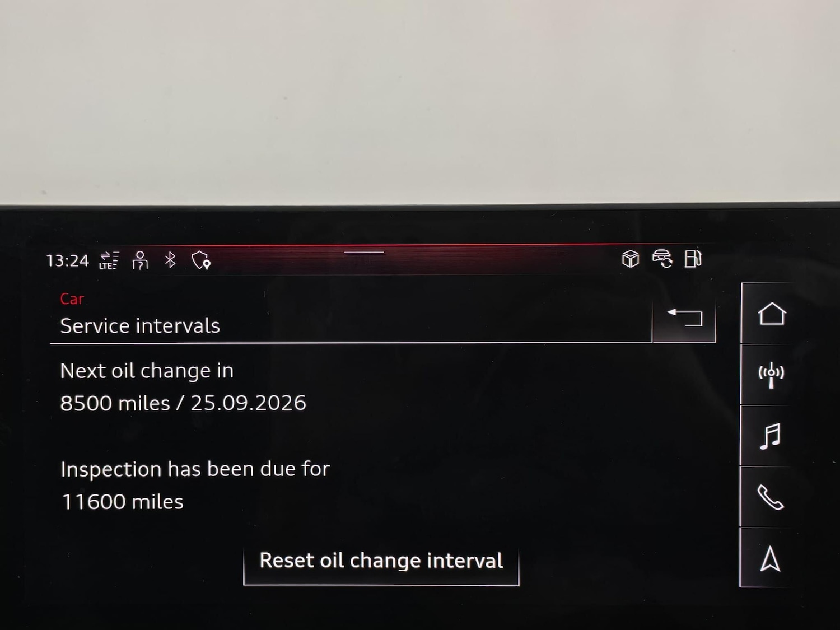Tap Reset oil change interval
Image resolution: width=840 pixels, height=630 pixels.
pyautogui.click(x=381, y=562)
